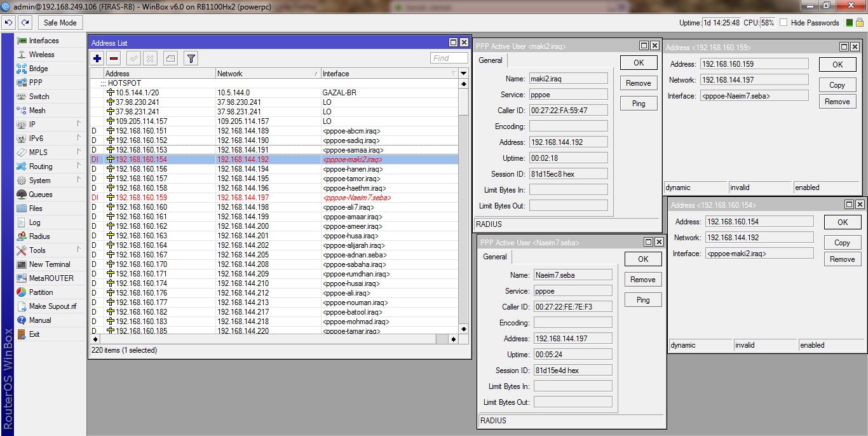The image size is (868, 436).
Task: Select the Interfaces sidebar icon
Action: coord(22,39)
